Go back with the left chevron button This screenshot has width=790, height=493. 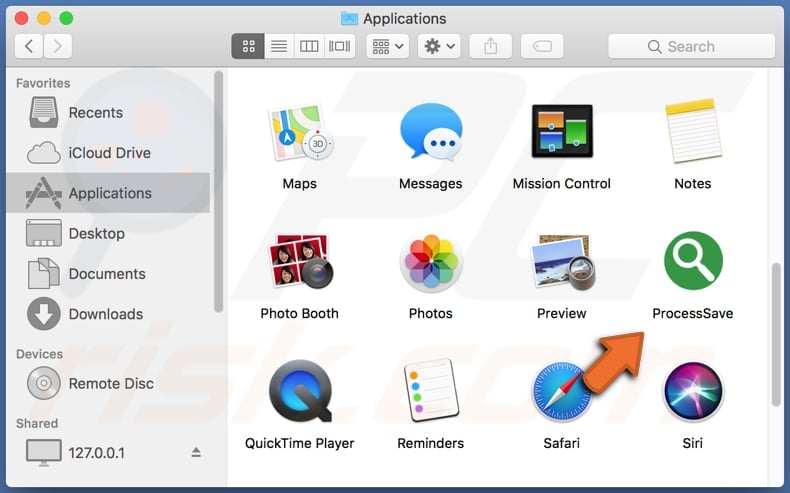(x=29, y=46)
